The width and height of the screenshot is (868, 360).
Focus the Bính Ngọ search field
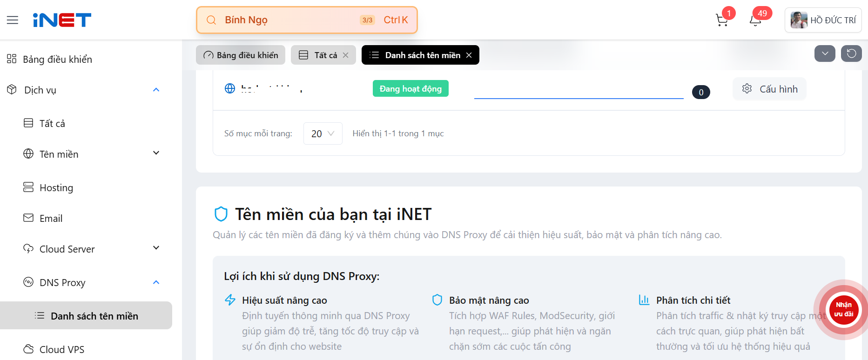tap(307, 20)
